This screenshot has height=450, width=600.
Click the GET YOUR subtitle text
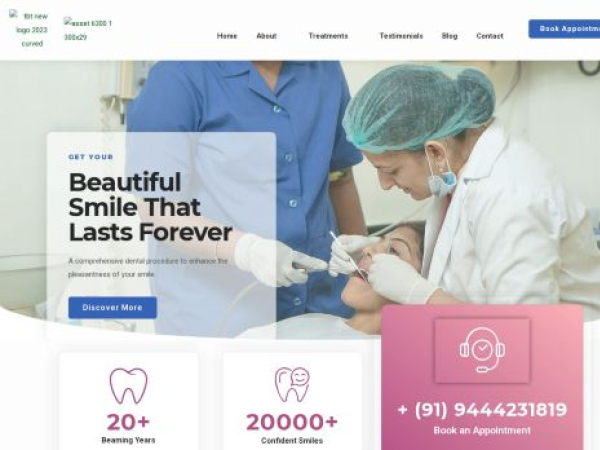click(x=91, y=157)
